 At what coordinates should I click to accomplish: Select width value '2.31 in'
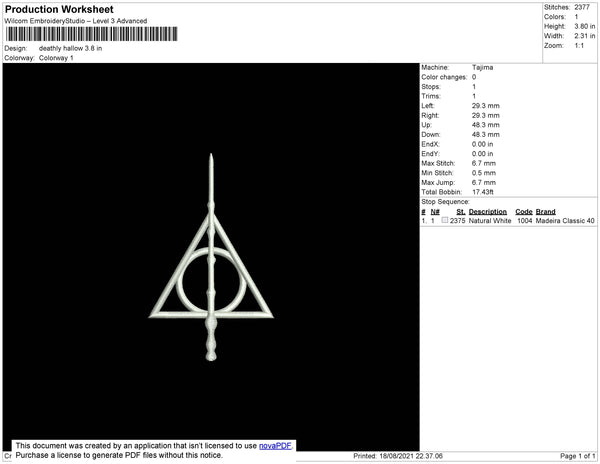pyautogui.click(x=585, y=36)
